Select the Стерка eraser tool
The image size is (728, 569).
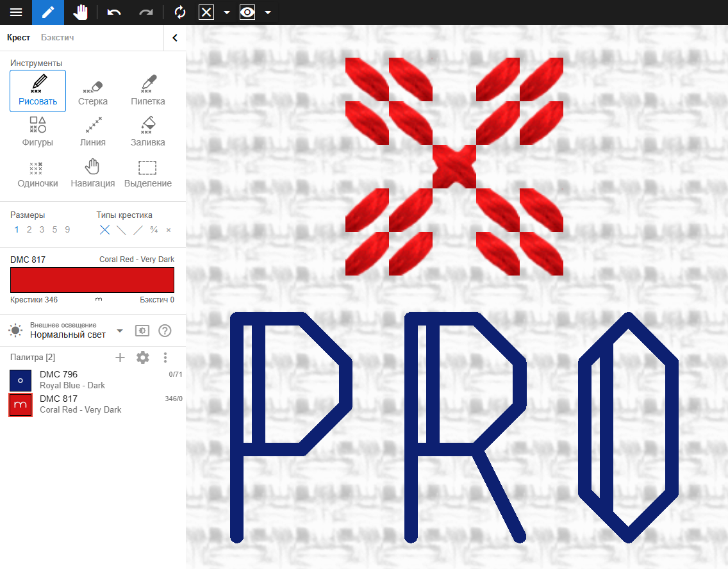click(x=93, y=92)
